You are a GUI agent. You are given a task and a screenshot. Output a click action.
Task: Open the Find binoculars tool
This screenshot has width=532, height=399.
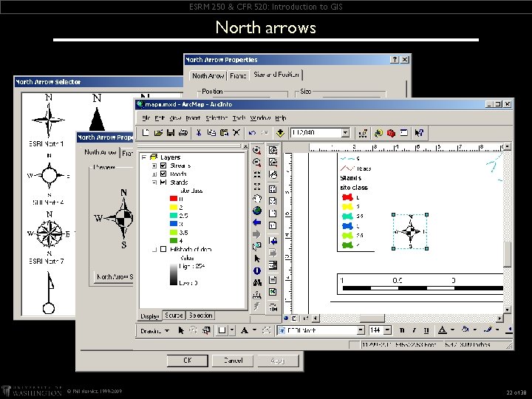257,282
